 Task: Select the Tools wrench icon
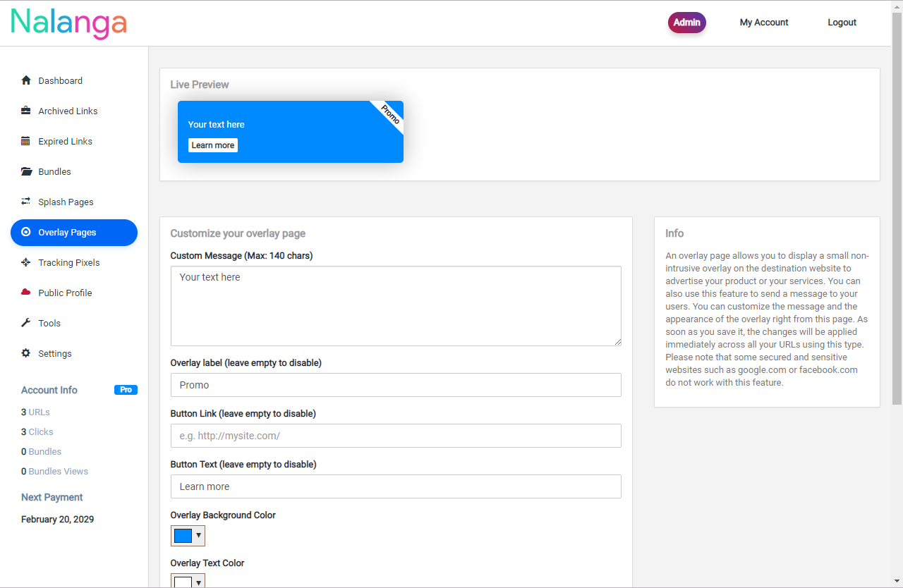(26, 323)
